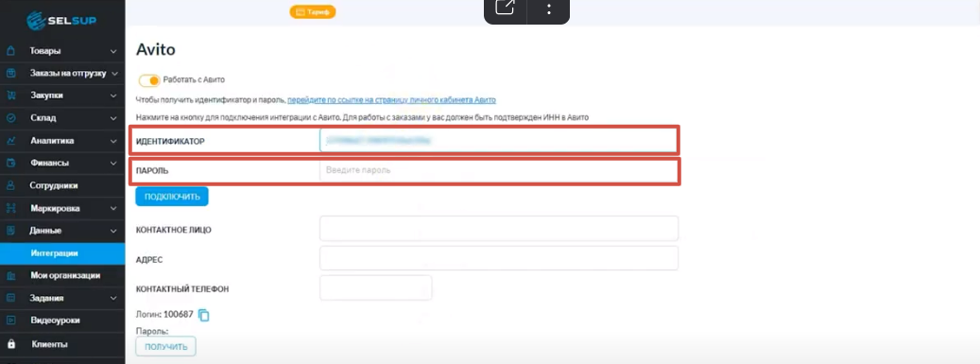Viewport: 980px width, 364px height.
Task: Click the ПОДКЛЮЧИТЬ button
Action: coord(172,197)
